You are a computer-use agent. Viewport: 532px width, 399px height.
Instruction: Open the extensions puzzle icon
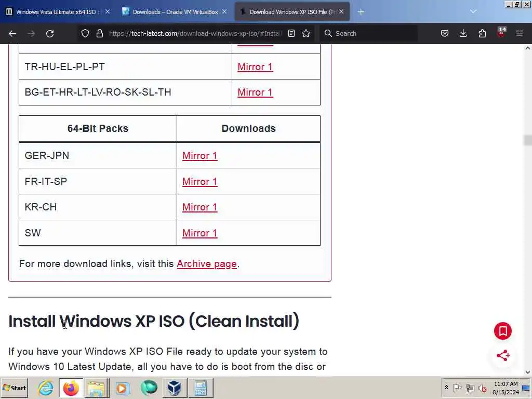coord(482,33)
